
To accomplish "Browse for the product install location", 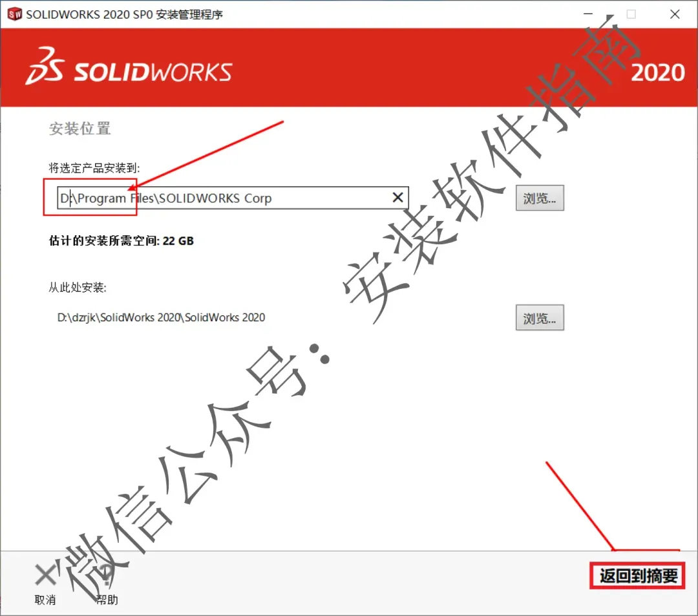I will (540, 198).
